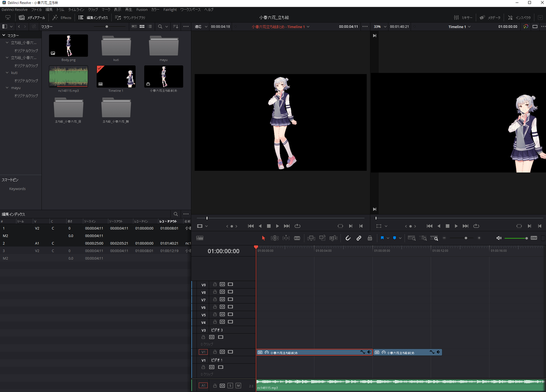Click the replace clip tool icon
This screenshot has height=392, width=546.
click(x=334, y=238)
